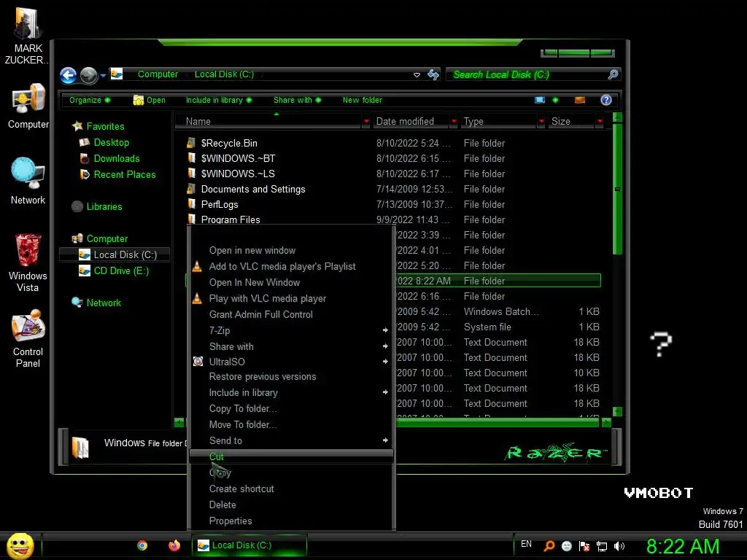
Task: Click the Back navigation arrow
Action: 68,75
